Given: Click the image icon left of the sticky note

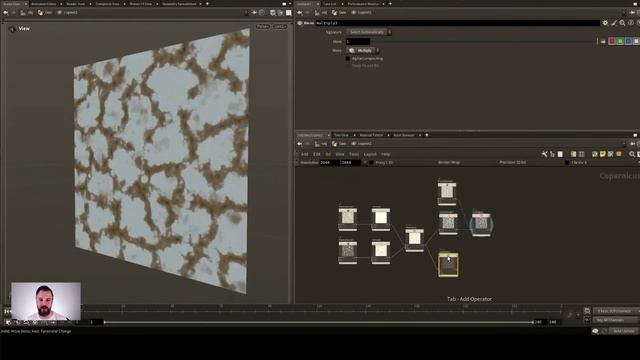Looking at the screenshot, I should (594, 154).
